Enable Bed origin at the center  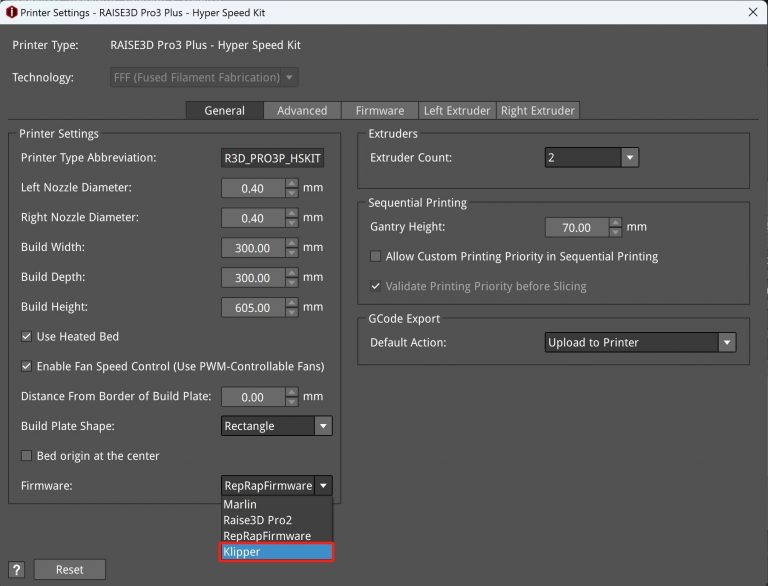26,456
